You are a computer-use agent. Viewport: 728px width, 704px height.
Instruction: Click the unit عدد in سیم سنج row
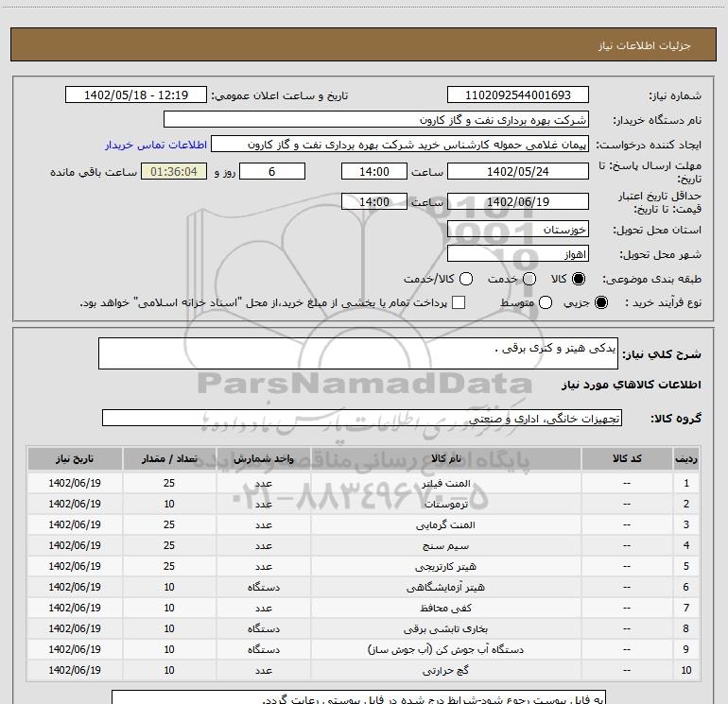pyautogui.click(x=263, y=546)
